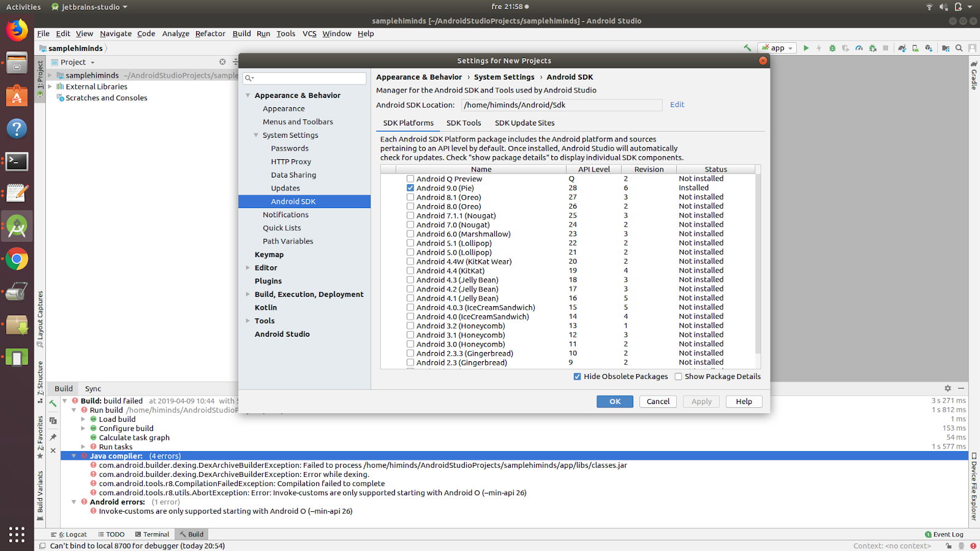This screenshot has width=980, height=551.
Task: Sort the SDK table by API Level column
Action: tap(594, 170)
